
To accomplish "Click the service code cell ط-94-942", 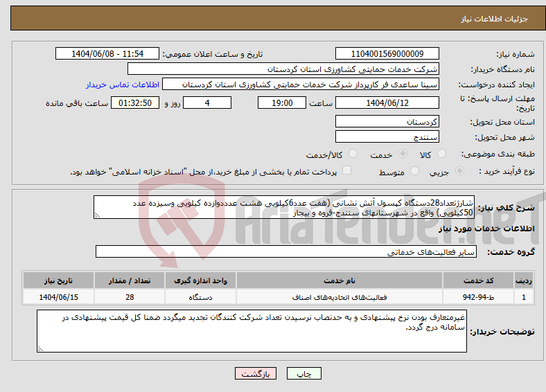I will pyautogui.click(x=479, y=297).
